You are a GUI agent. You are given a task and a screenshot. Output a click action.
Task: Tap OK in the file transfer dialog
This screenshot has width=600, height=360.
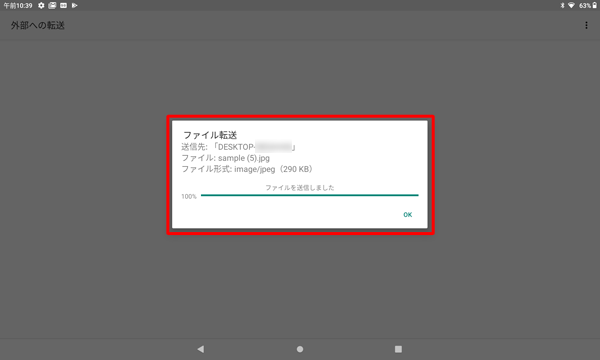coord(408,215)
